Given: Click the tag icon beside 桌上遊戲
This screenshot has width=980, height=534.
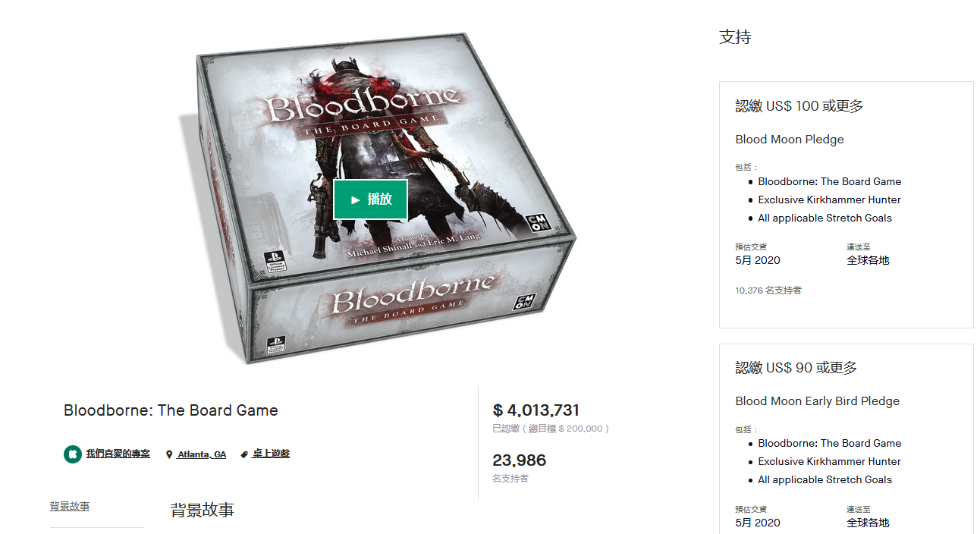Looking at the screenshot, I should (244, 454).
